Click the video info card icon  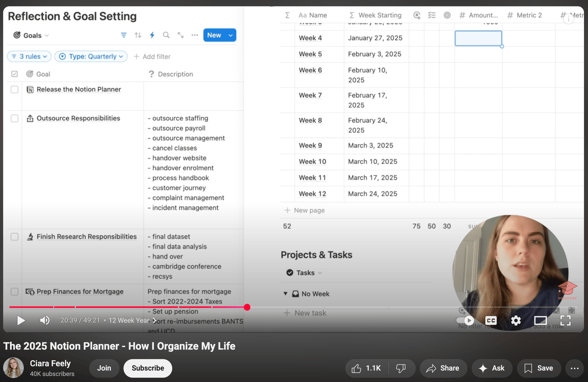pos(569,19)
